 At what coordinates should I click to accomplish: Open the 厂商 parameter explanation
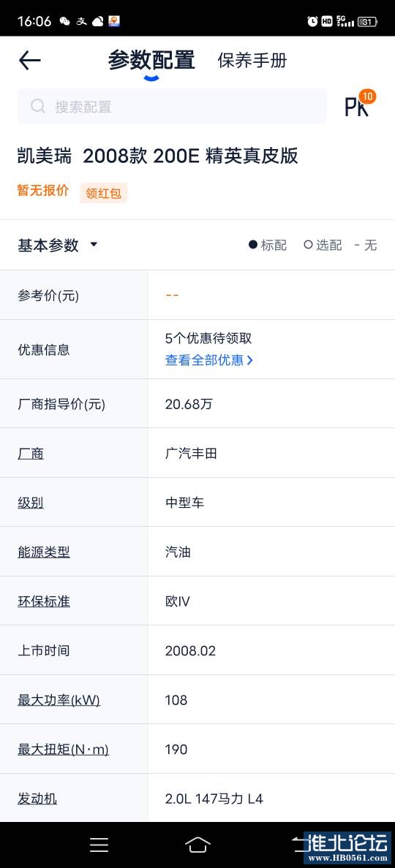pos(31,454)
